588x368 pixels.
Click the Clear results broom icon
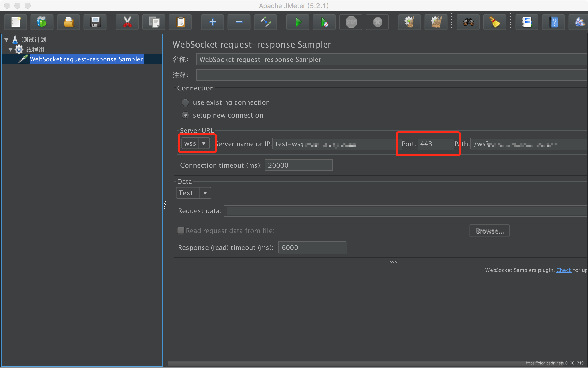click(x=410, y=22)
